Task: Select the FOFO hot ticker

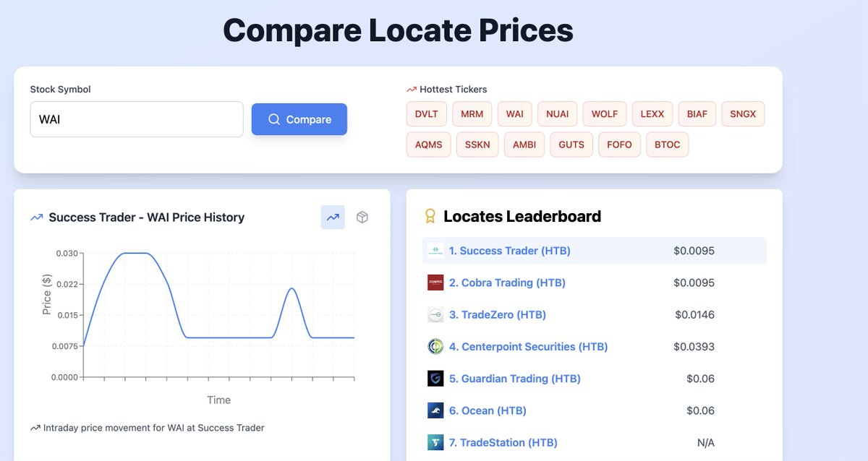Action: point(619,145)
